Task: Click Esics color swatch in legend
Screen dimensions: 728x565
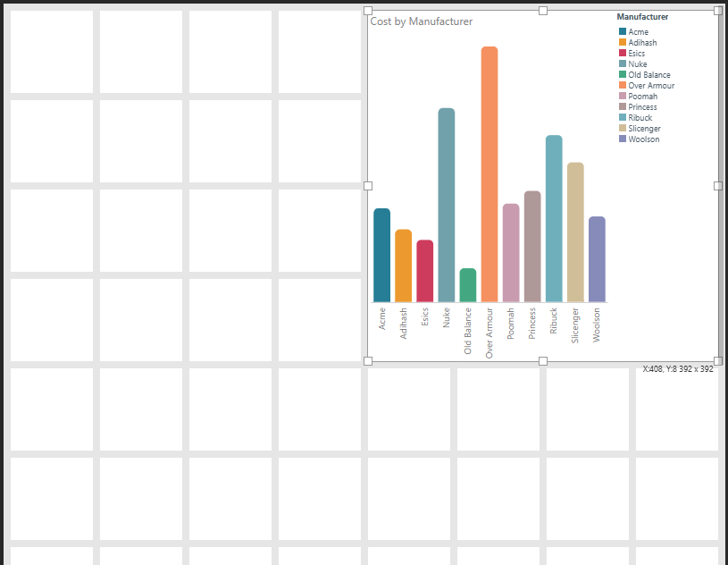Action: click(622, 53)
